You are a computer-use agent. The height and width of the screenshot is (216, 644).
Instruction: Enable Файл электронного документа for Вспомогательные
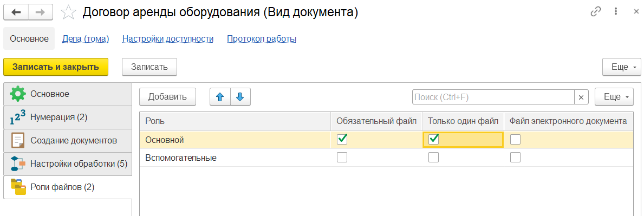click(516, 158)
